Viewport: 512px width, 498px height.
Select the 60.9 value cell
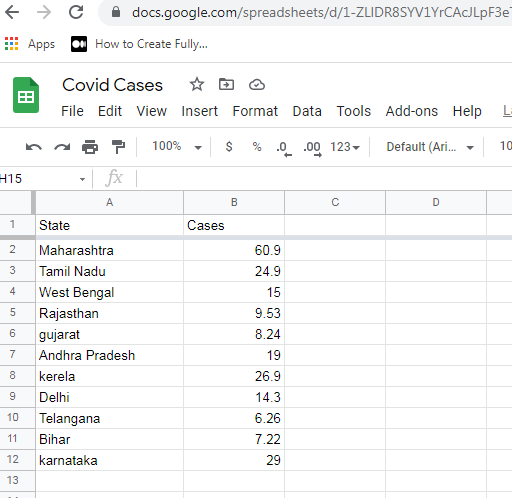pos(234,250)
